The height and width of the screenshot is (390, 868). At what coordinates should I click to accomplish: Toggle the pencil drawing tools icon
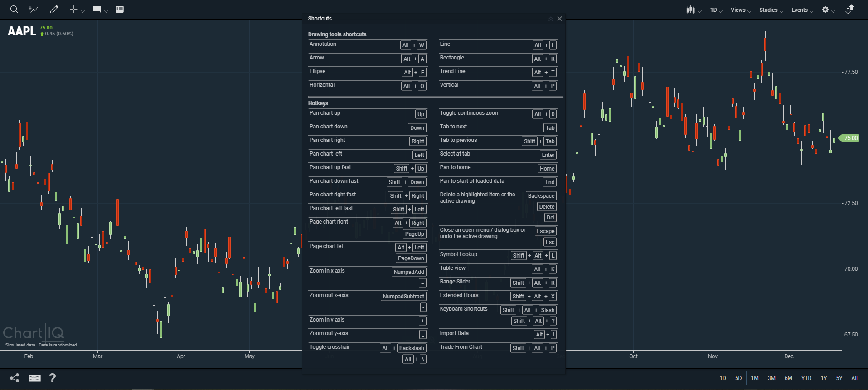click(x=54, y=10)
